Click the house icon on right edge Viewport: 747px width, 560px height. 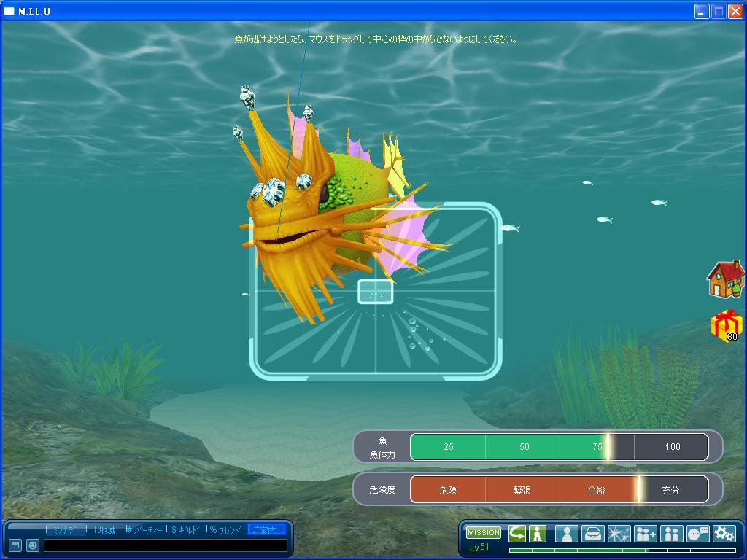(725, 279)
